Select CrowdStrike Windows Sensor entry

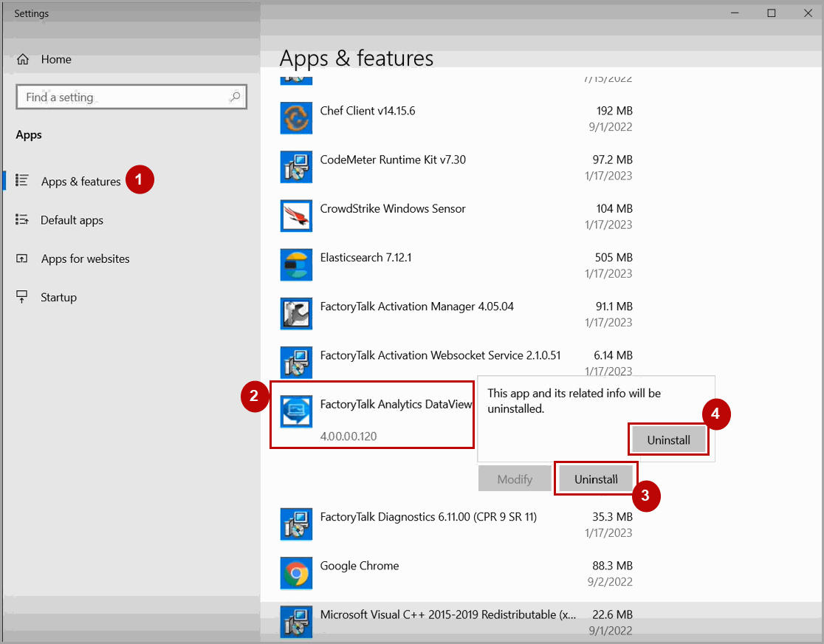click(x=393, y=209)
